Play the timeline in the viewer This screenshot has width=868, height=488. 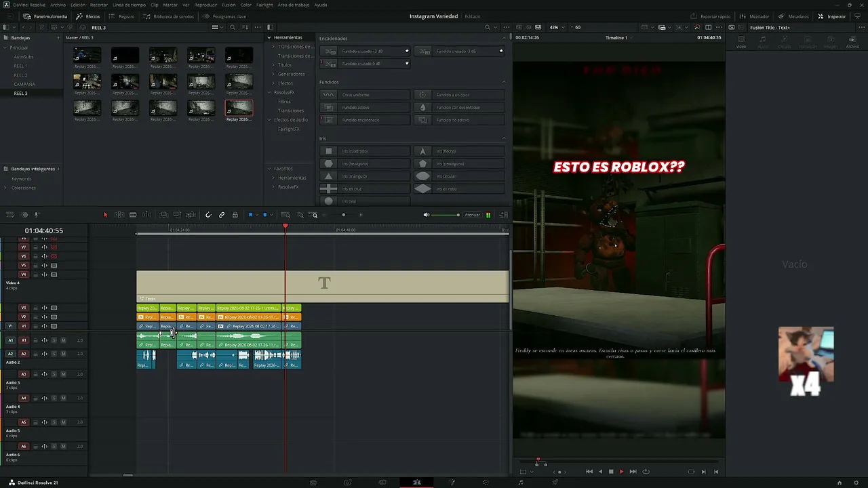[x=621, y=472]
